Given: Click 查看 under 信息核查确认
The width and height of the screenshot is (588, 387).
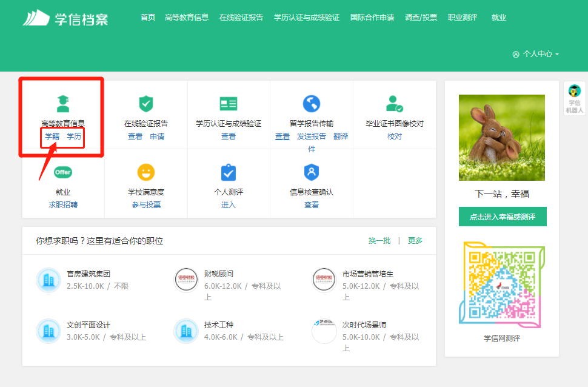Looking at the screenshot, I should click(x=311, y=205).
